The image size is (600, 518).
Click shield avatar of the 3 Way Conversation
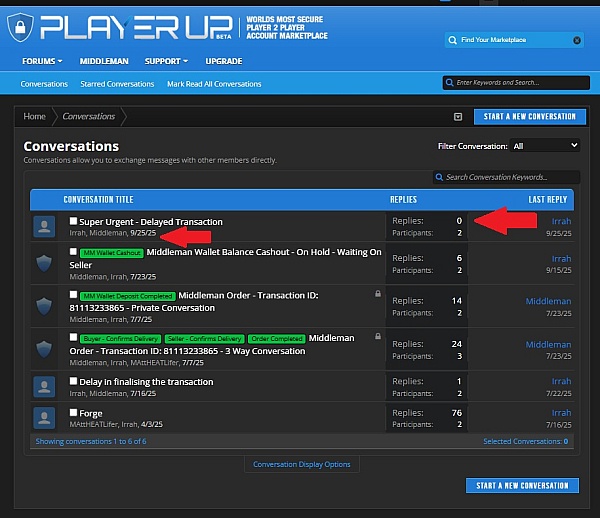[44, 348]
